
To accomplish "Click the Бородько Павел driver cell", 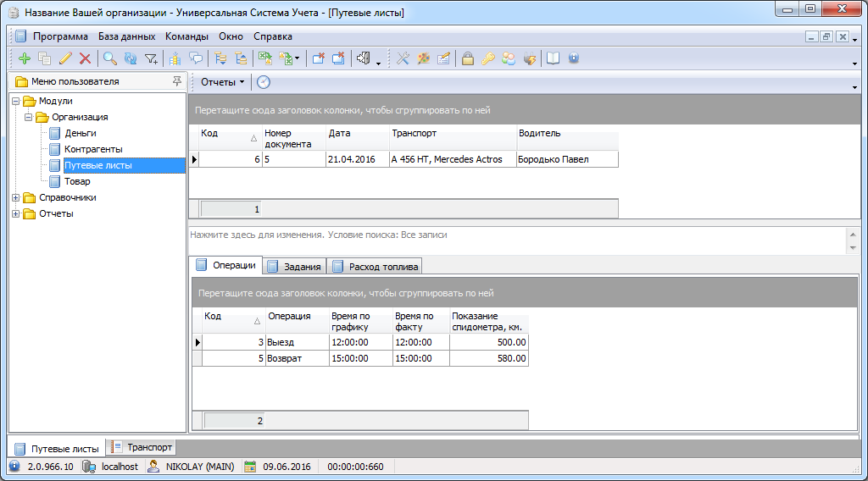I will click(x=567, y=159).
